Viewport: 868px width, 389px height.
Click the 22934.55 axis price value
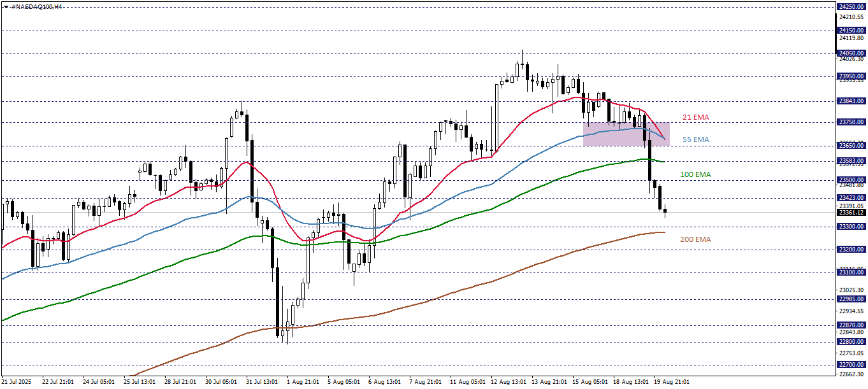(x=852, y=311)
